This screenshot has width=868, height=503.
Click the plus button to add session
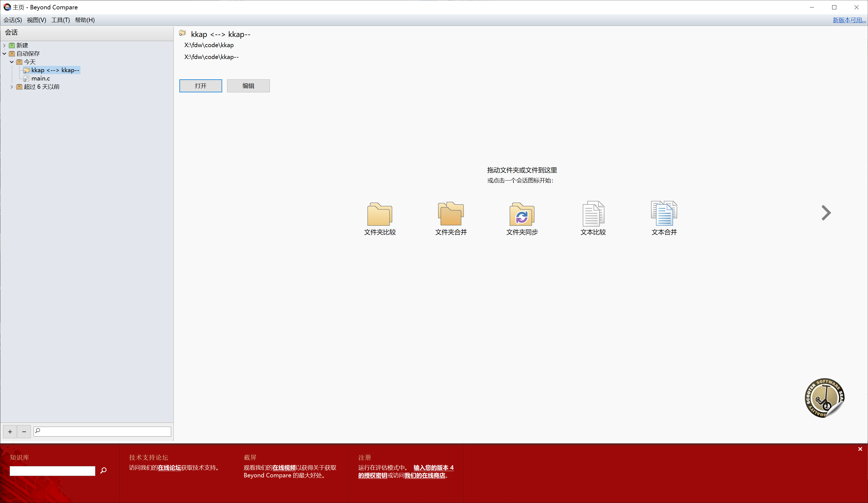10,431
